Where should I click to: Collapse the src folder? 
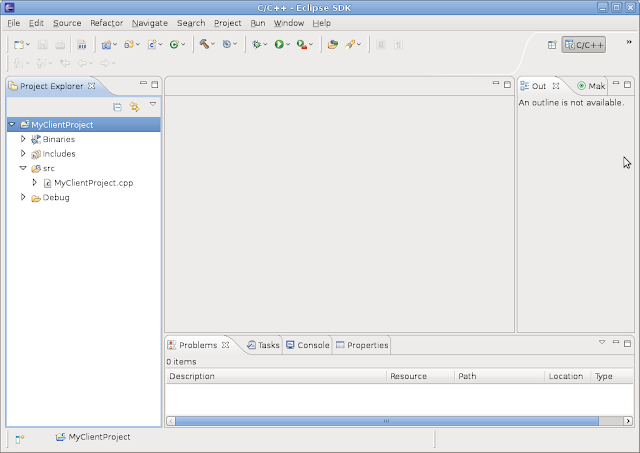point(23,168)
